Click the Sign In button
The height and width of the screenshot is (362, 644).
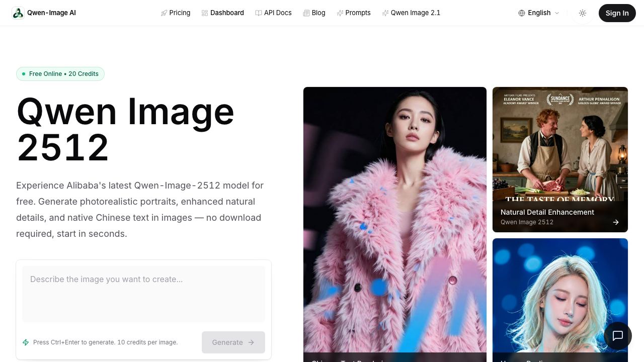pos(617,13)
